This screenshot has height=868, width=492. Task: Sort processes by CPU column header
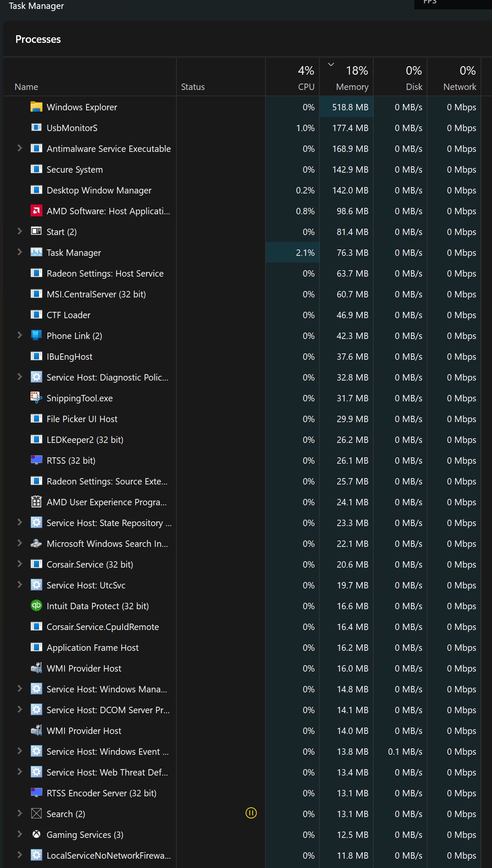coord(293,77)
